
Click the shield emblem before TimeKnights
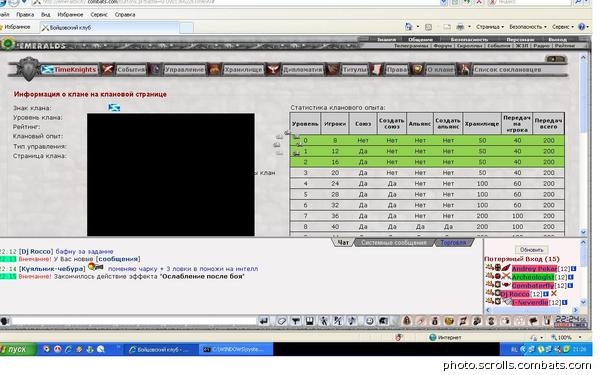[x=28, y=69]
